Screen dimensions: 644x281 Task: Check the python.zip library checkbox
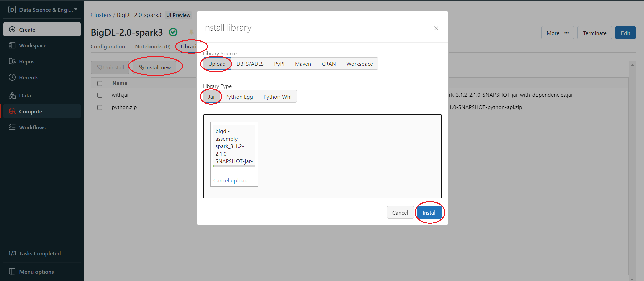click(x=100, y=107)
